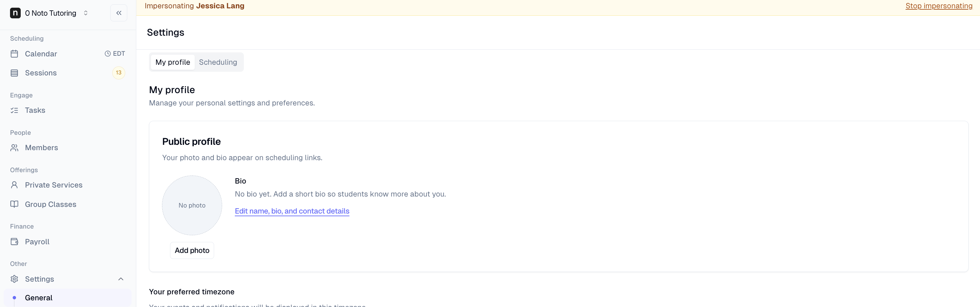Click the No photo avatar placeholder
This screenshot has width=980, height=307.
192,205
